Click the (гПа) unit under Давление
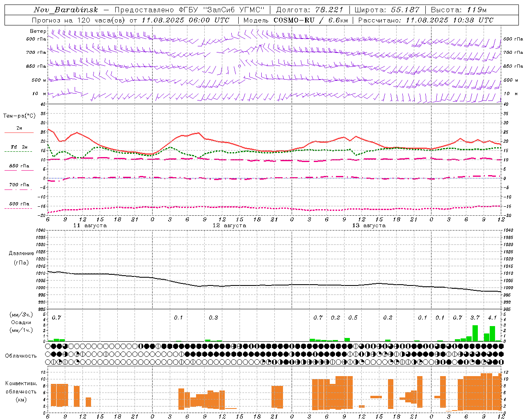This screenshot has height=420, width=525. pos(21,262)
